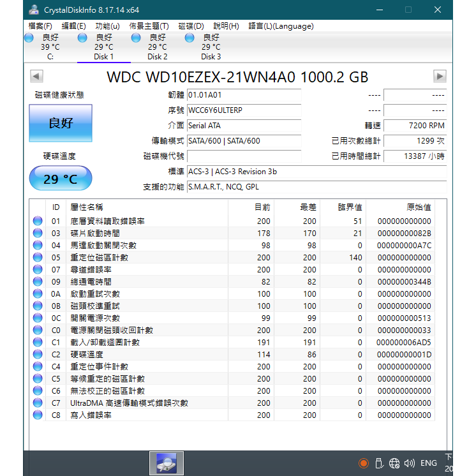Click the 最差 column header
Screen dimensions: 476x476
(297, 207)
